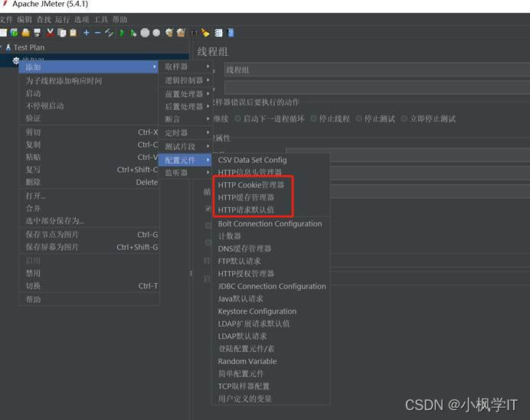Choose Keystore Configuration entry
The image size is (530, 420).
(x=271, y=311)
